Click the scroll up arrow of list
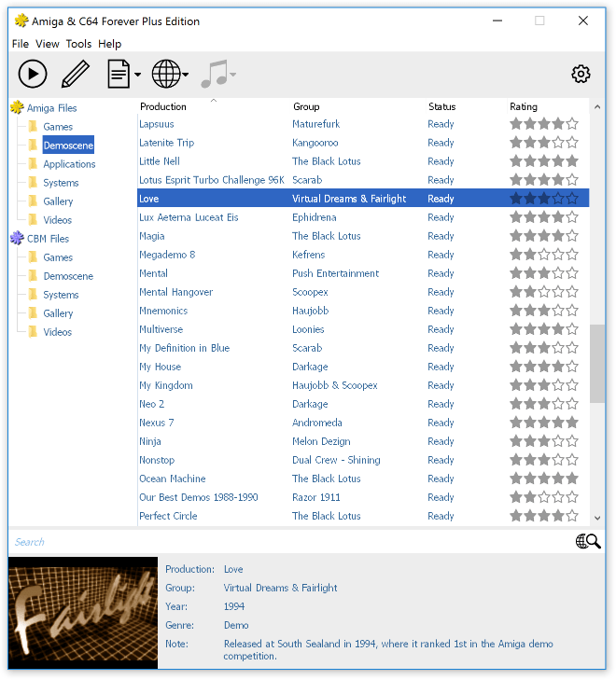This screenshot has width=616, height=680. 597,106
